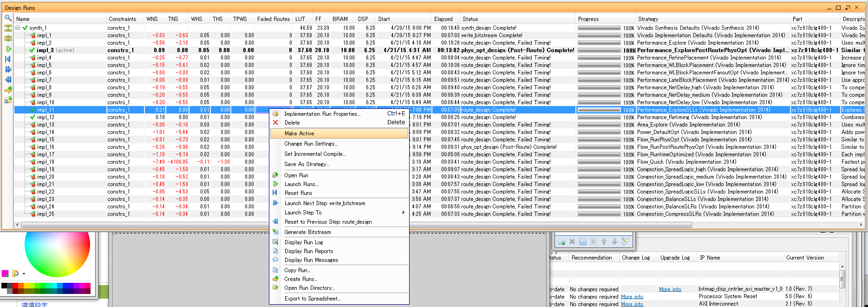Click the float/restore icon of Design Runs panel

pos(848,7)
